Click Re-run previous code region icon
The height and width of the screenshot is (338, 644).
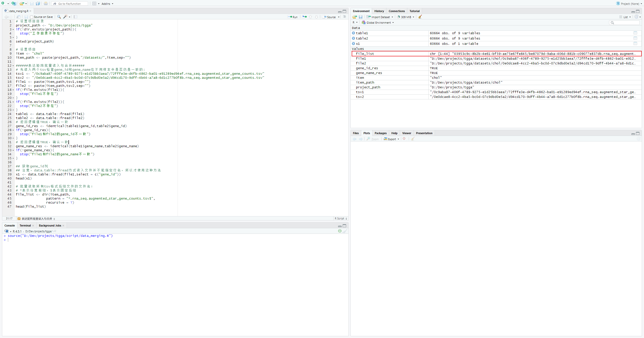coord(305,17)
